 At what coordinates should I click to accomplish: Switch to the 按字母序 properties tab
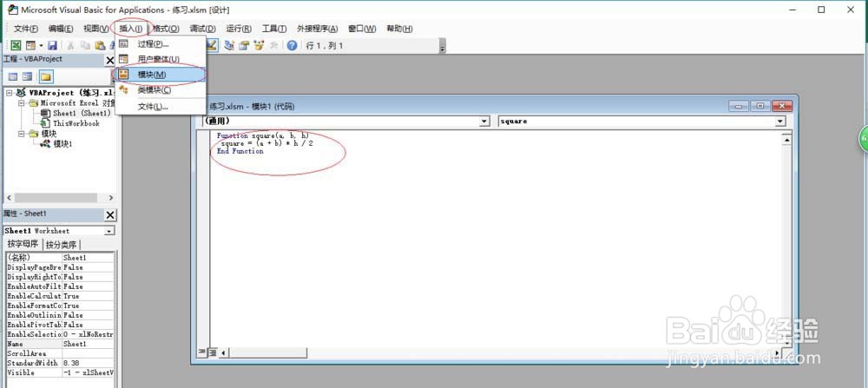23,245
